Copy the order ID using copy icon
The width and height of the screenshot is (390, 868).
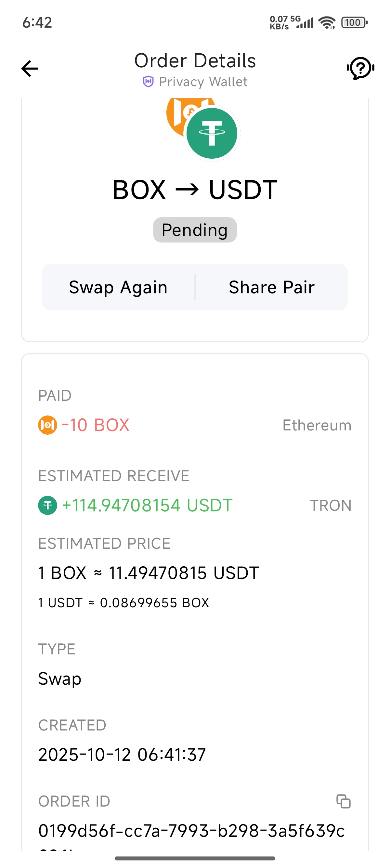coord(343,801)
